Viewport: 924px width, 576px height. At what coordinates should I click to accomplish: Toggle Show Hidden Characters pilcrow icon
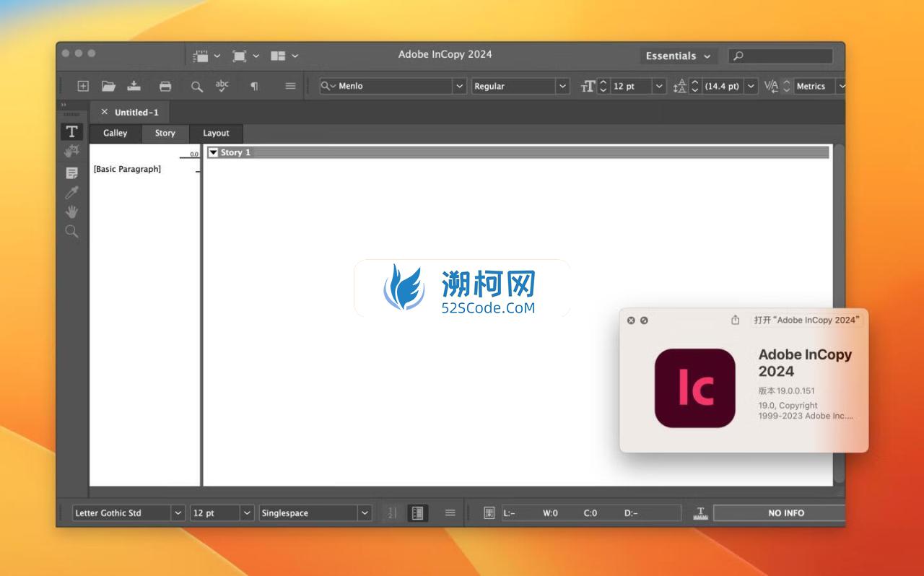[x=254, y=86]
